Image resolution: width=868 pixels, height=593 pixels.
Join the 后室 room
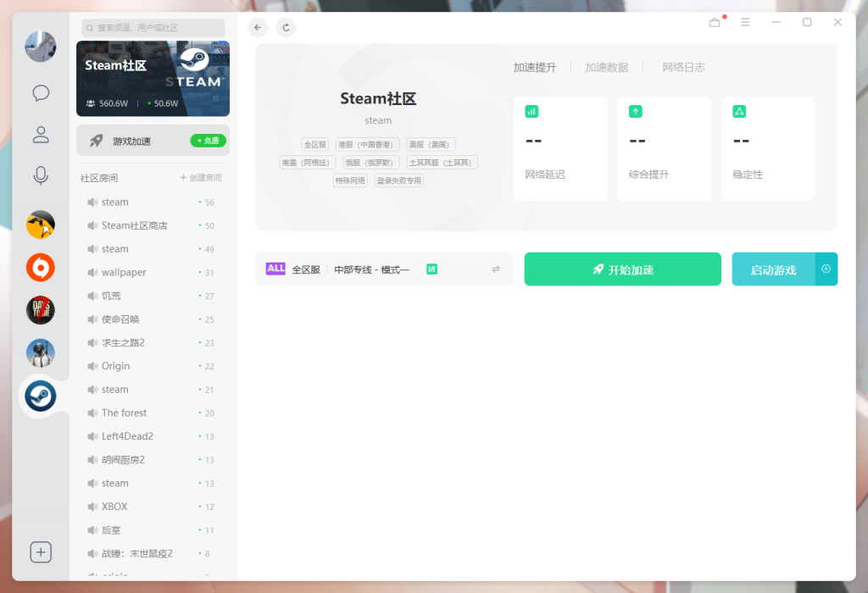pos(153,530)
